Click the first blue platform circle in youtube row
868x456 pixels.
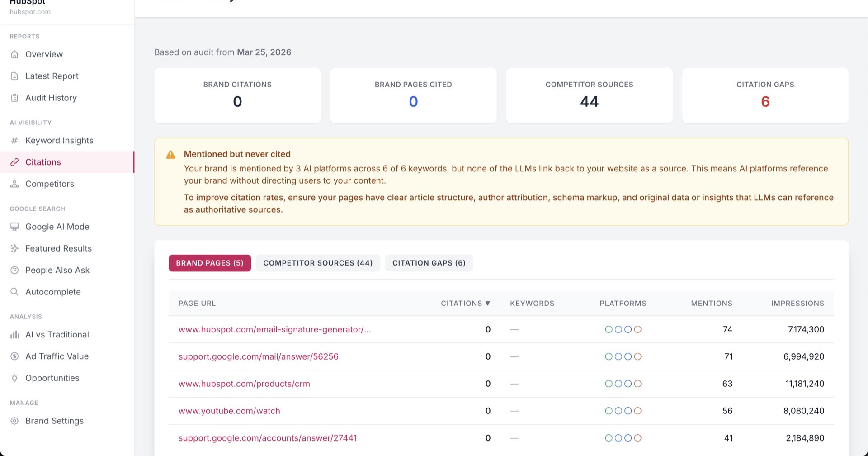(x=618, y=411)
